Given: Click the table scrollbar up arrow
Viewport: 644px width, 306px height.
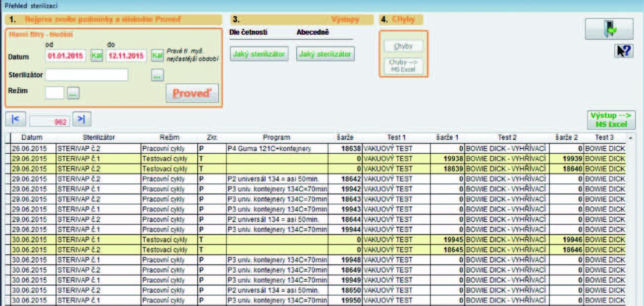Looking at the screenshot, I should tap(630, 137).
